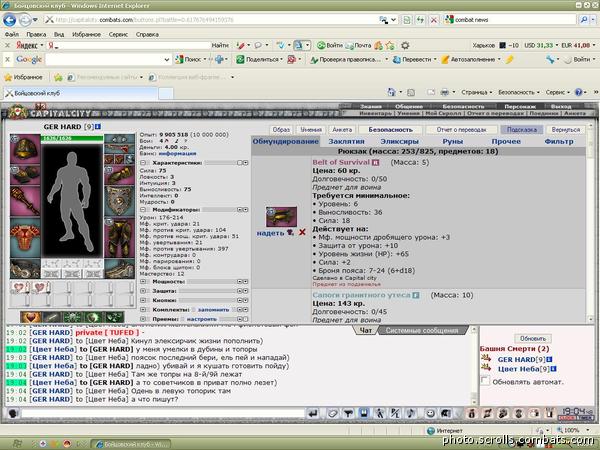
Task: Click the shield equipment slot
Action: tap(119, 201)
